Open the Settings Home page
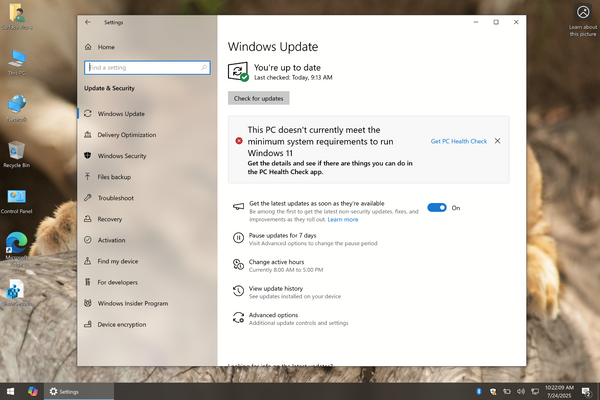 [106, 47]
